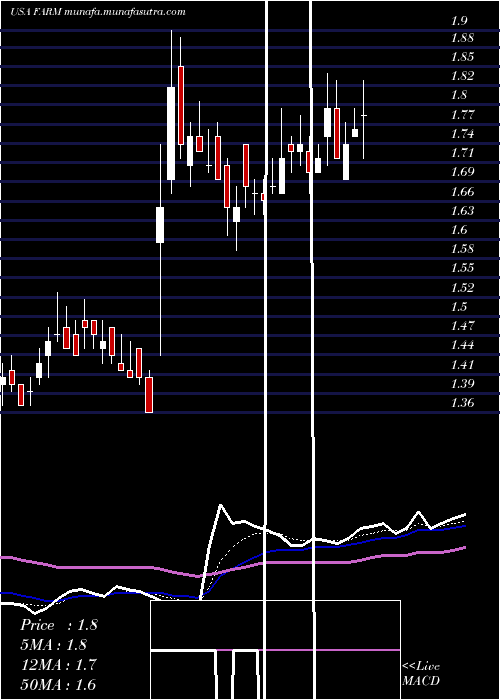This screenshot has width=500, height=700.
Task: Select the 1.5 price axis label
Action: 458,306
